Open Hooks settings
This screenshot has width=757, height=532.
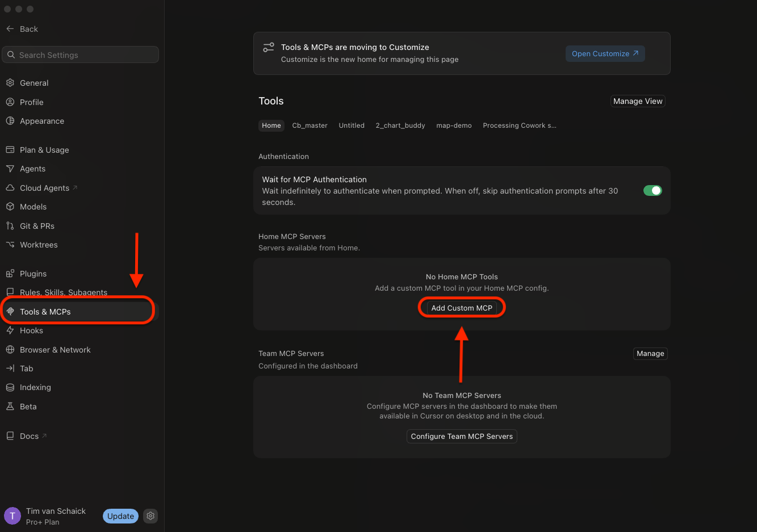point(31,330)
